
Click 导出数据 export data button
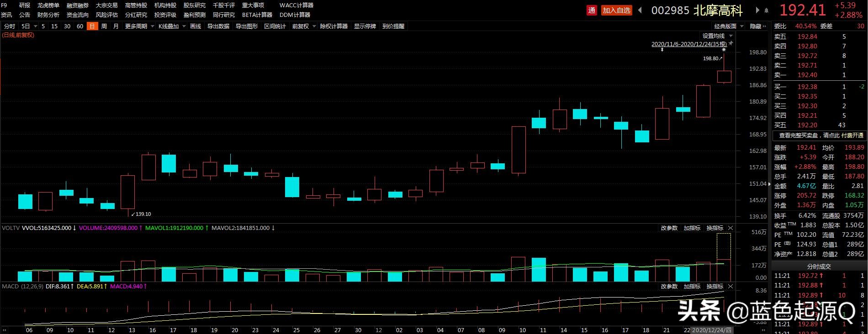[x=218, y=26]
